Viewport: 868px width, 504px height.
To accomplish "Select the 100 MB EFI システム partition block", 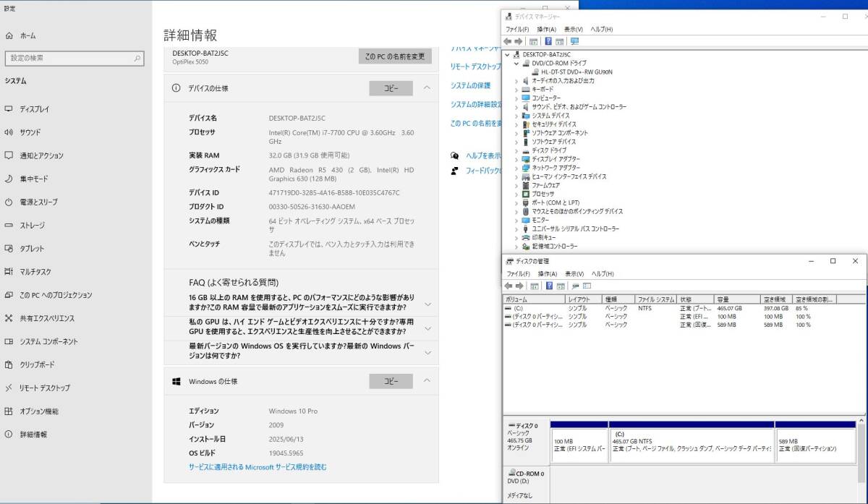I will (579, 443).
